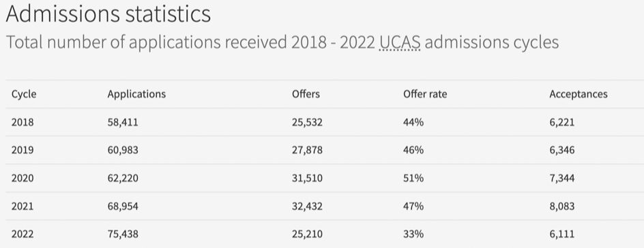Select the Admissions statistics heading
The height and width of the screenshot is (248, 644).
tap(108, 13)
